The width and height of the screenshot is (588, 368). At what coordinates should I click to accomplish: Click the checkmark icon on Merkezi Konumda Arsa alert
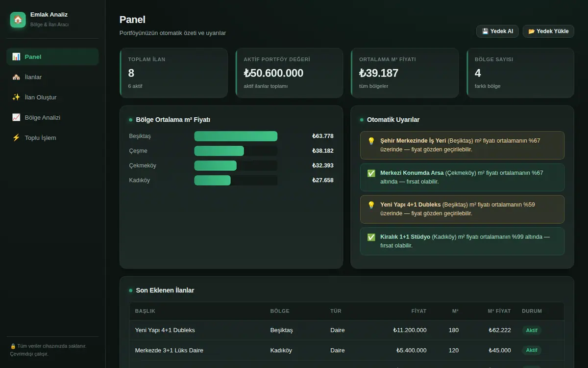(371, 173)
